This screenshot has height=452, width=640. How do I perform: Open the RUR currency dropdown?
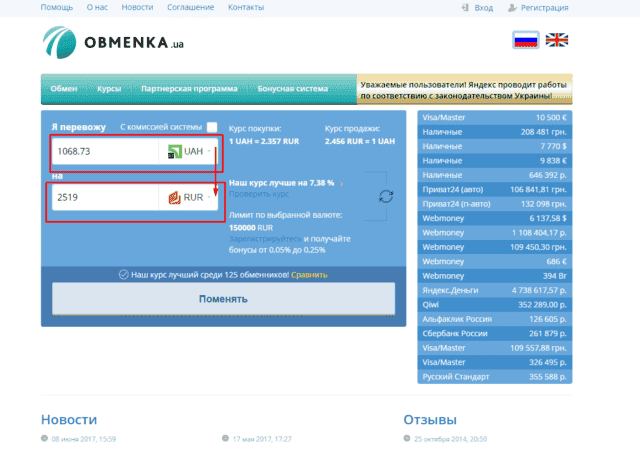click(x=188, y=198)
